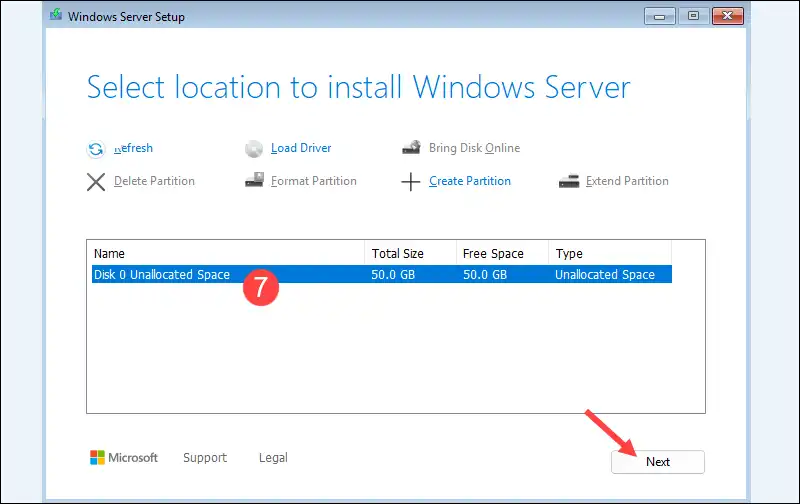Click the Delete Partition X icon
This screenshot has height=504, width=800.
tap(96, 182)
